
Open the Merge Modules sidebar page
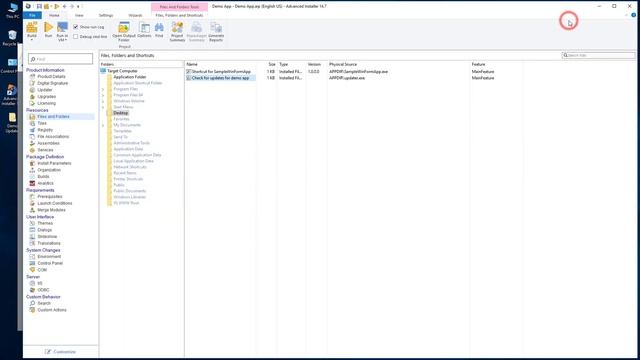51,210
